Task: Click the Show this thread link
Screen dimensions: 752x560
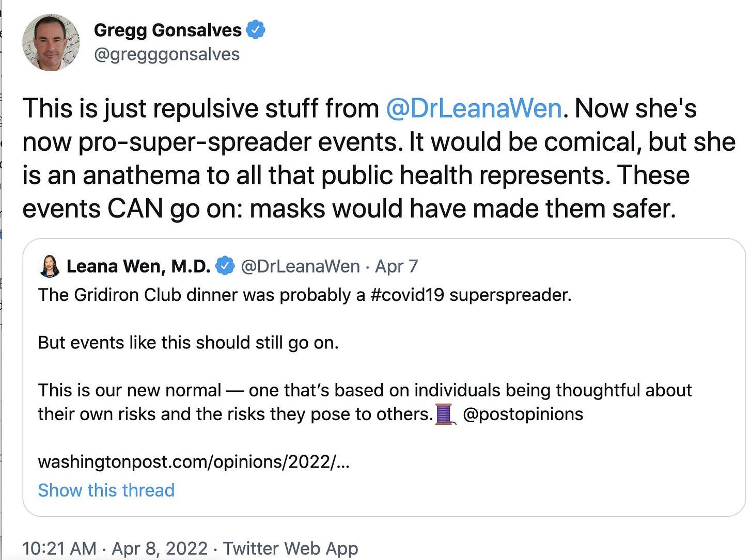Action: (106, 490)
